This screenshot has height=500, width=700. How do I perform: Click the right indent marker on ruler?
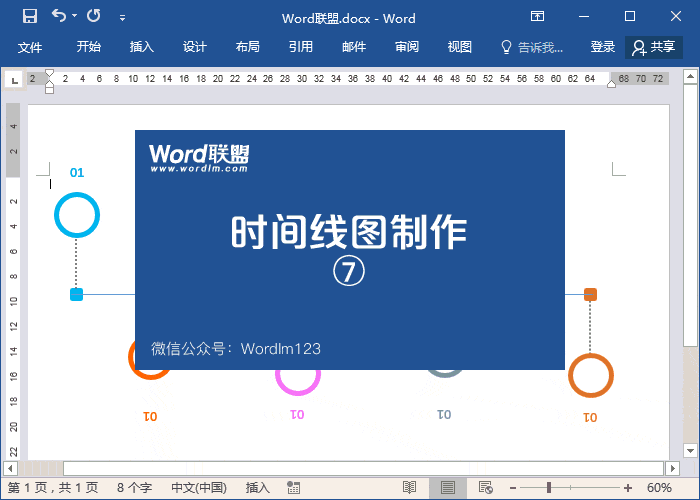612,83
